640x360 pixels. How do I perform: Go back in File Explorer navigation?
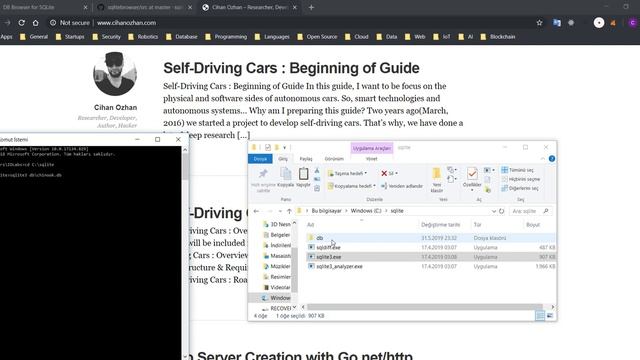(x=256, y=211)
